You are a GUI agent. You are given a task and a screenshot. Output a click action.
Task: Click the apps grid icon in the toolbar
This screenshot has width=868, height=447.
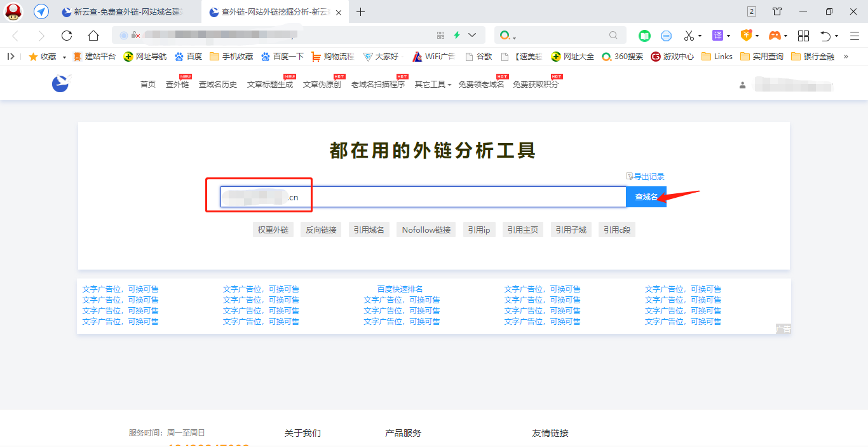click(803, 35)
